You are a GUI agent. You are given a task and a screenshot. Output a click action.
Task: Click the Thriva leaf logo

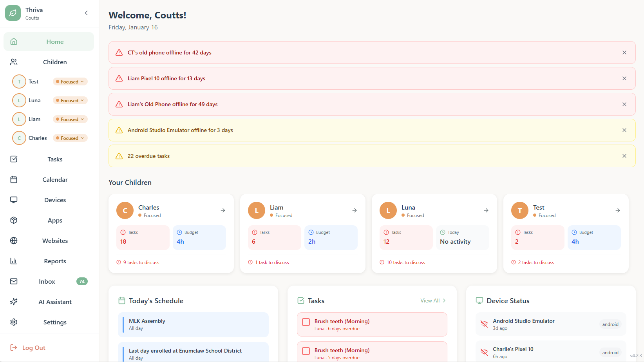(x=13, y=13)
